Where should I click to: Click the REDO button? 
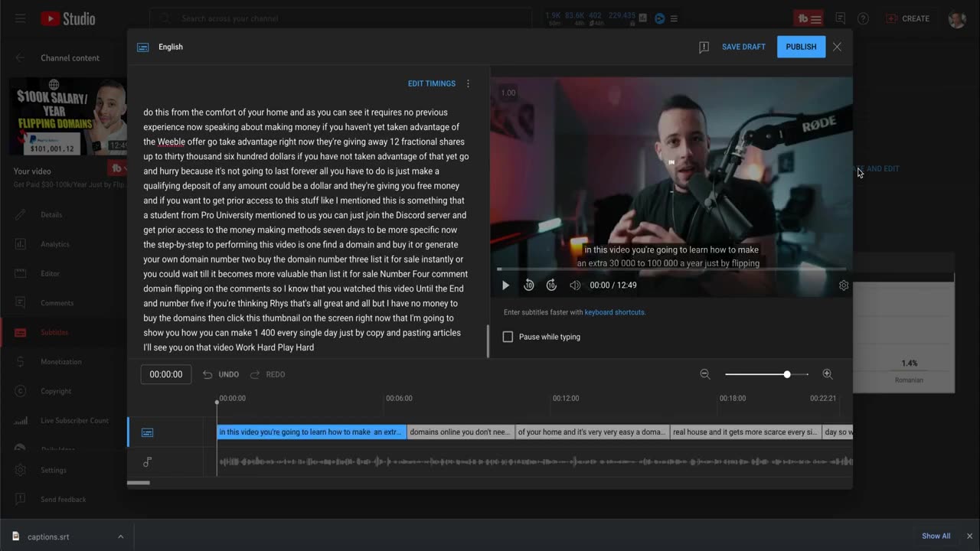[267, 374]
